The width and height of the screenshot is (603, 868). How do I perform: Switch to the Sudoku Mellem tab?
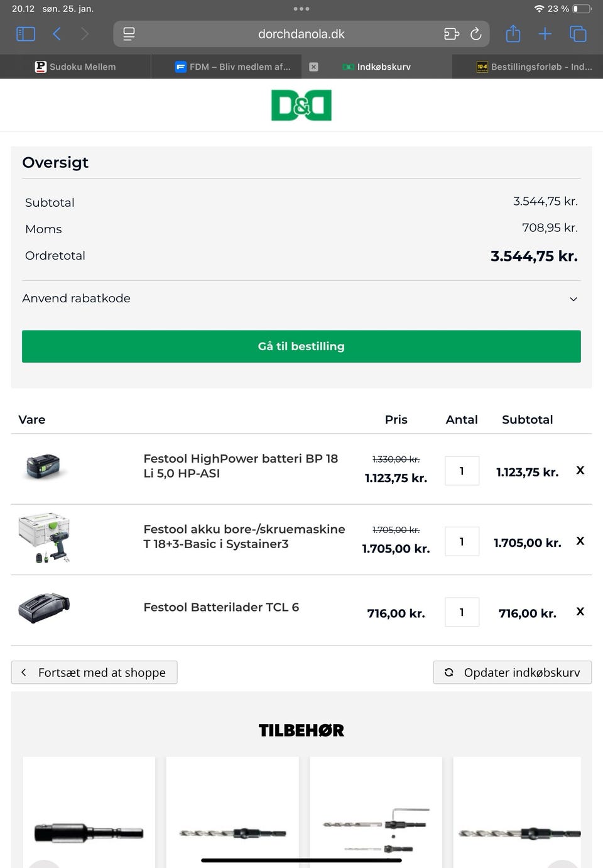(x=75, y=67)
